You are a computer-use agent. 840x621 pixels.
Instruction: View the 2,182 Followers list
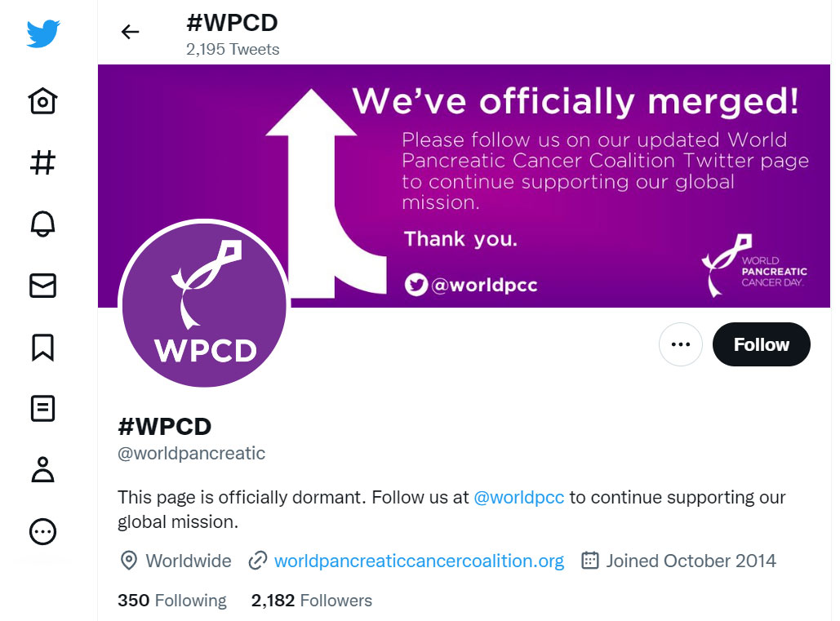(312, 600)
